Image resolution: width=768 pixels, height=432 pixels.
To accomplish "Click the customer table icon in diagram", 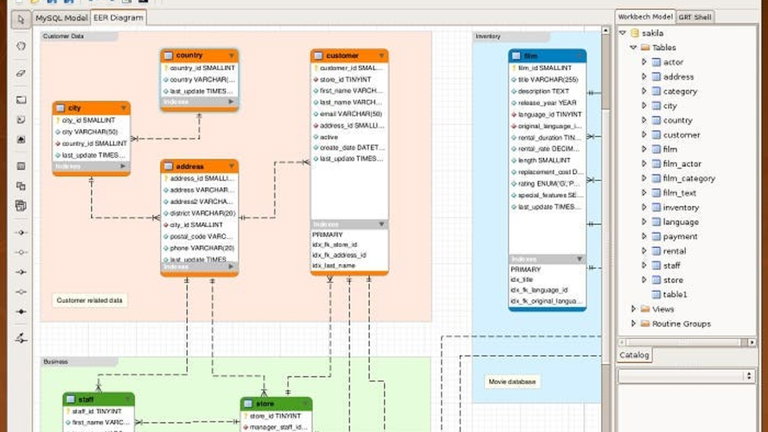I will pyautogui.click(x=318, y=56).
